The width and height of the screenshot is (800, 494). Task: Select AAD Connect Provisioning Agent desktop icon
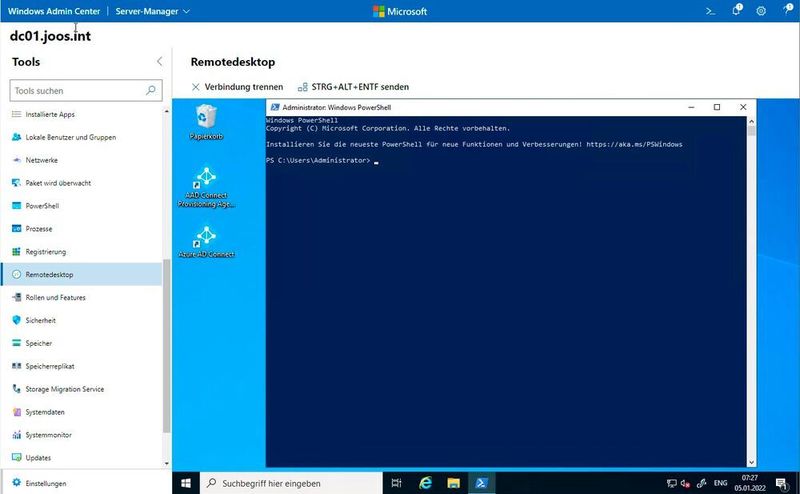(206, 187)
